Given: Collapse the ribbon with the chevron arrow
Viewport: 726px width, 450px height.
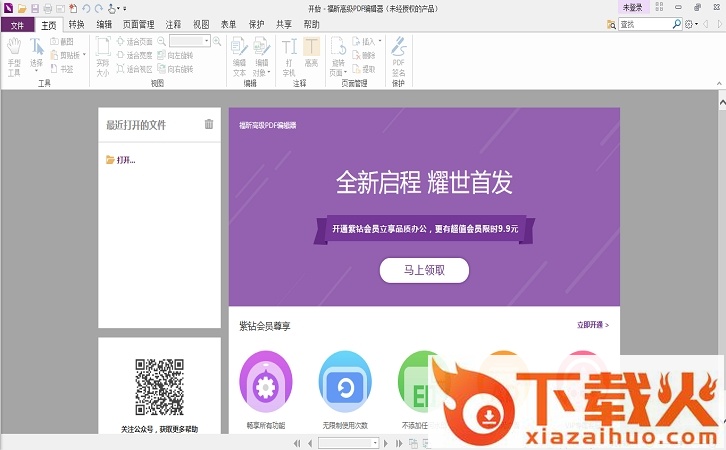Looking at the screenshot, I should click(x=719, y=83).
